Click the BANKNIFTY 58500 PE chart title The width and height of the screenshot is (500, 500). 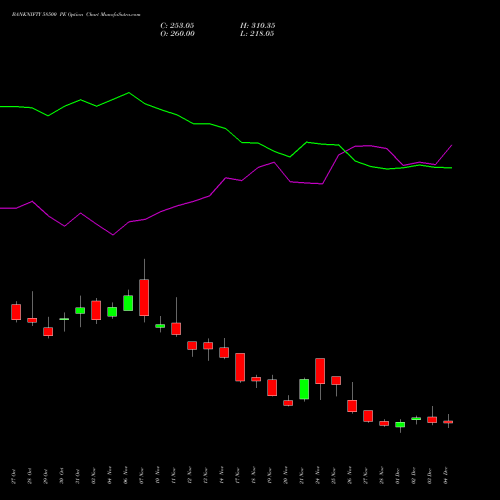pyautogui.click(x=76, y=15)
